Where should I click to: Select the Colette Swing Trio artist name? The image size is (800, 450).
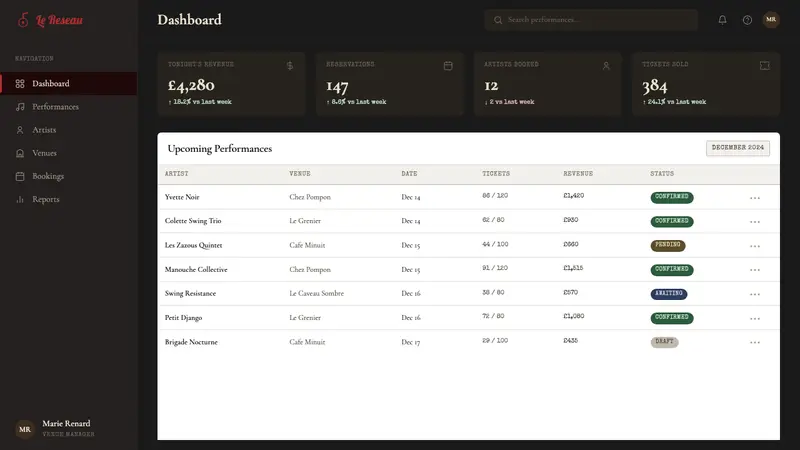pyautogui.click(x=193, y=221)
